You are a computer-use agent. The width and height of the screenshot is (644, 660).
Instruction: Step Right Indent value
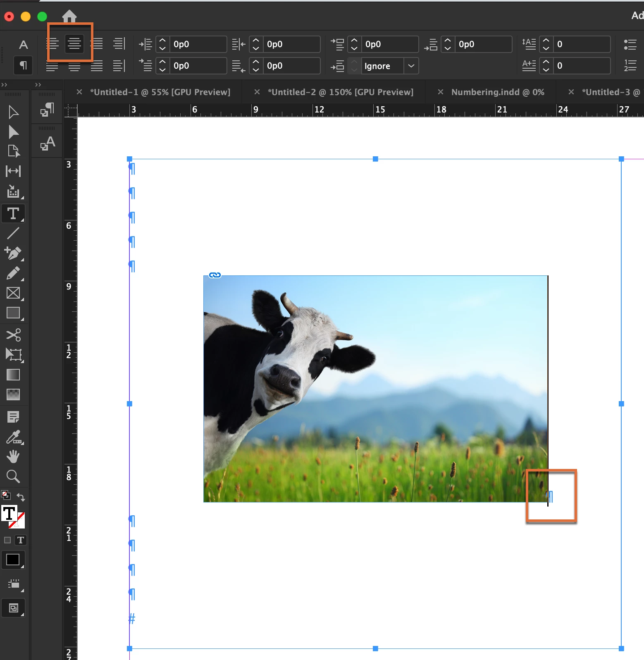tap(256, 44)
